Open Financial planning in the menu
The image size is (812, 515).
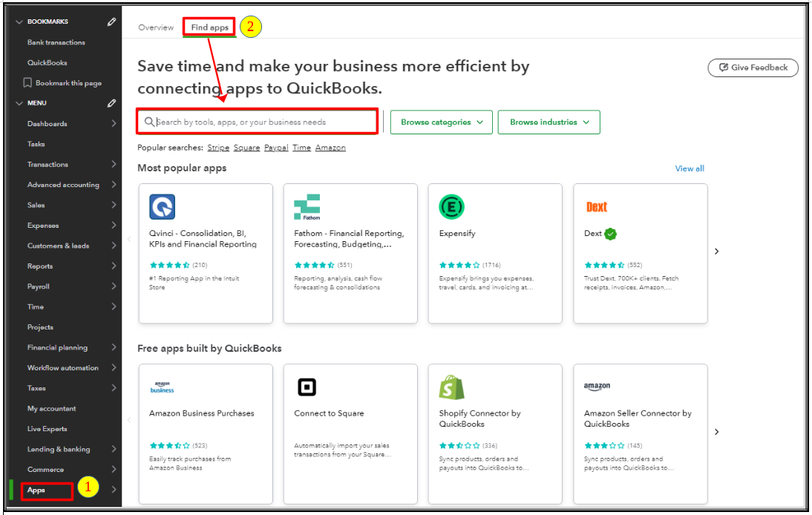click(x=57, y=348)
